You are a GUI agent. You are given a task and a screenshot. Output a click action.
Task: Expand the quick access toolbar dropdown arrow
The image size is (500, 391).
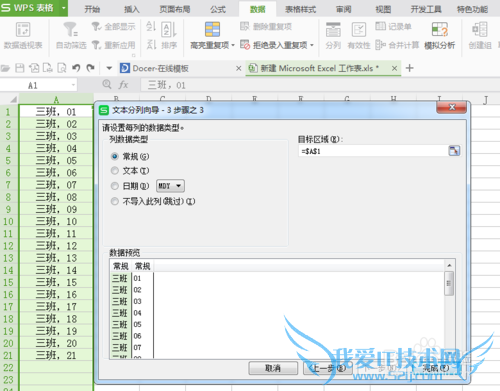pyautogui.click(x=109, y=68)
